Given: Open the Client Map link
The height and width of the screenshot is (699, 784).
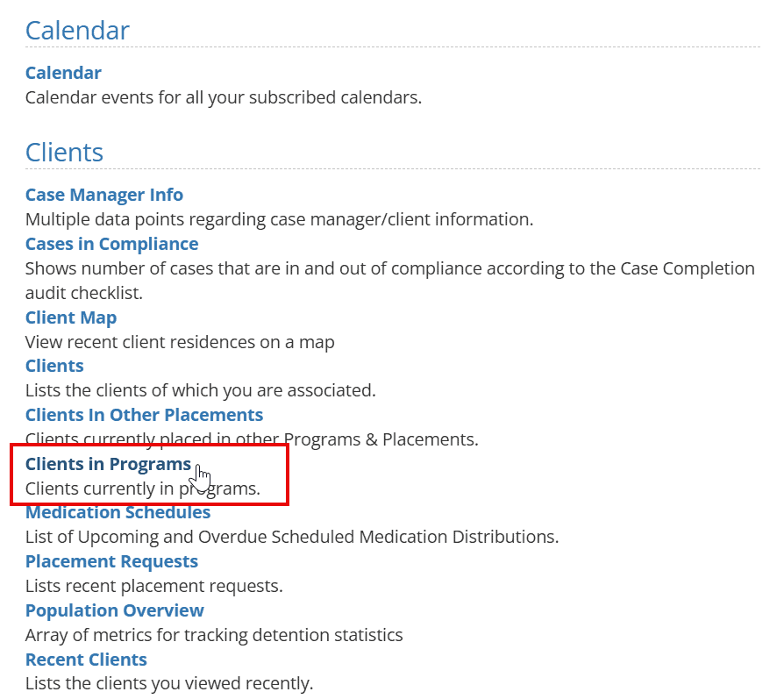Looking at the screenshot, I should tap(71, 317).
